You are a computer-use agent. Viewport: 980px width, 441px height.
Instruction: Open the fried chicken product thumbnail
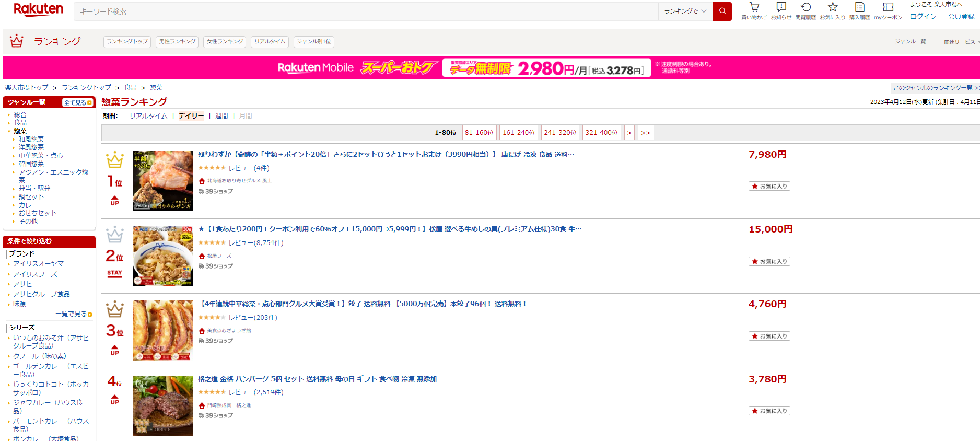coord(162,181)
